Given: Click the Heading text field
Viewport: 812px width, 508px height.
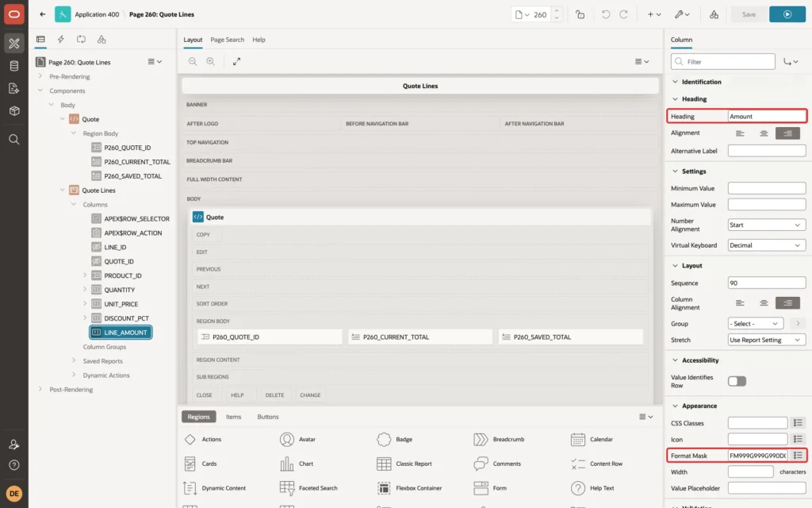Looking at the screenshot, I should 767,116.
